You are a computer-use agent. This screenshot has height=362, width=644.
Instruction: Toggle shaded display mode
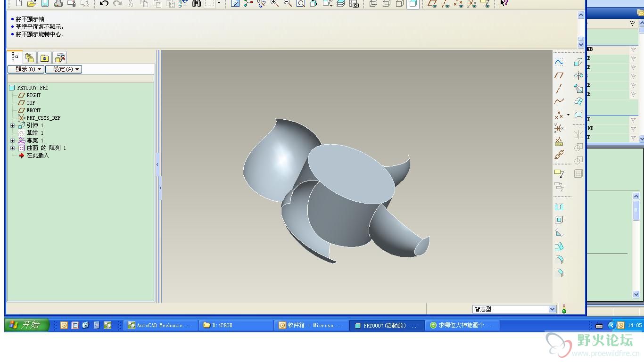point(413,3)
